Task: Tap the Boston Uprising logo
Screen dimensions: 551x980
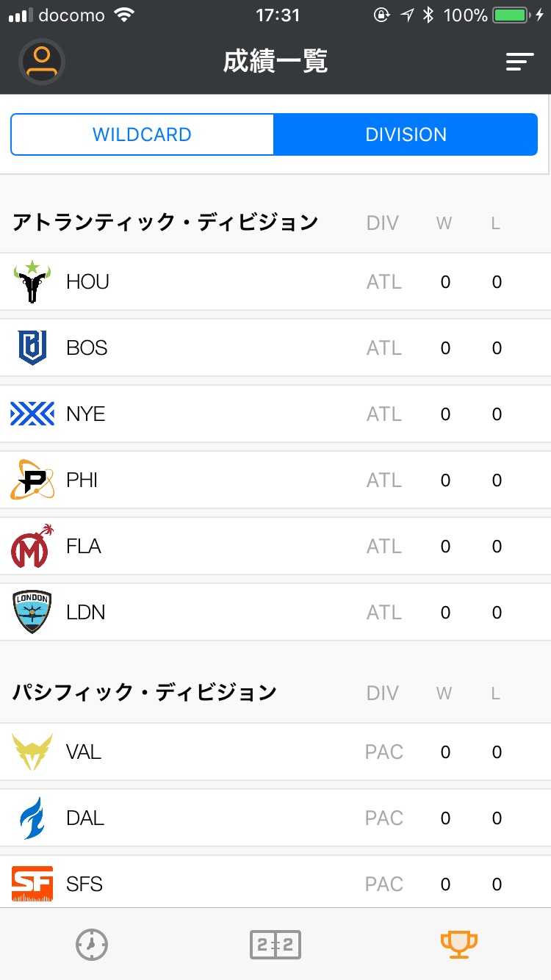Action: tap(32, 348)
